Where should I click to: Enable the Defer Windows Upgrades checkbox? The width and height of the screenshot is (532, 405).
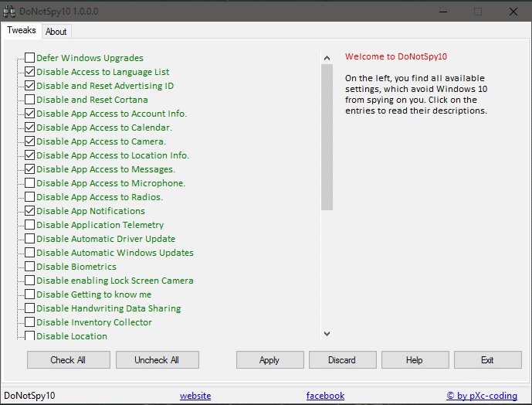coord(30,58)
